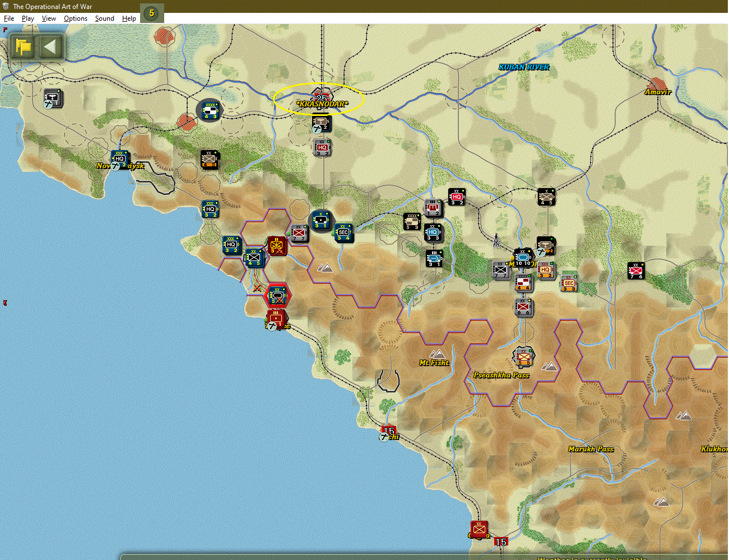
Task: Click the red Soviet unit at the bottom railroad
Action: [x=479, y=529]
